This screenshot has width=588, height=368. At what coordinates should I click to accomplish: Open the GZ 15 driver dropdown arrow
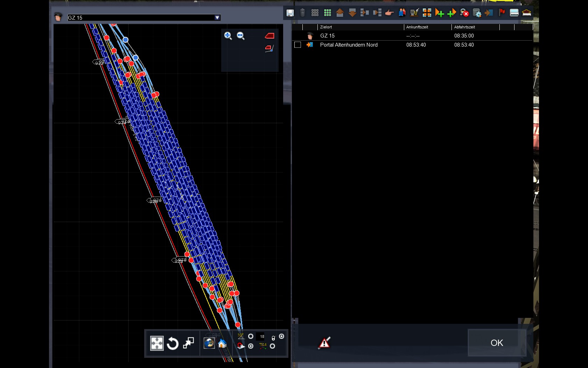[x=217, y=18]
